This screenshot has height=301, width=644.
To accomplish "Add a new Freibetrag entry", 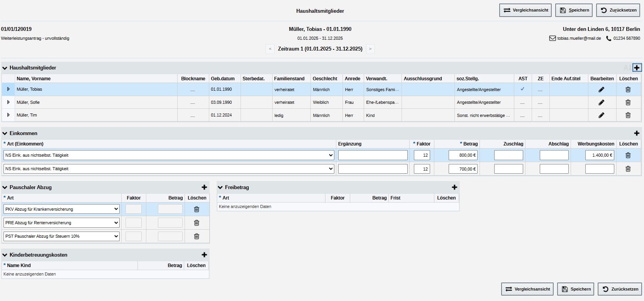I will click(454, 188).
